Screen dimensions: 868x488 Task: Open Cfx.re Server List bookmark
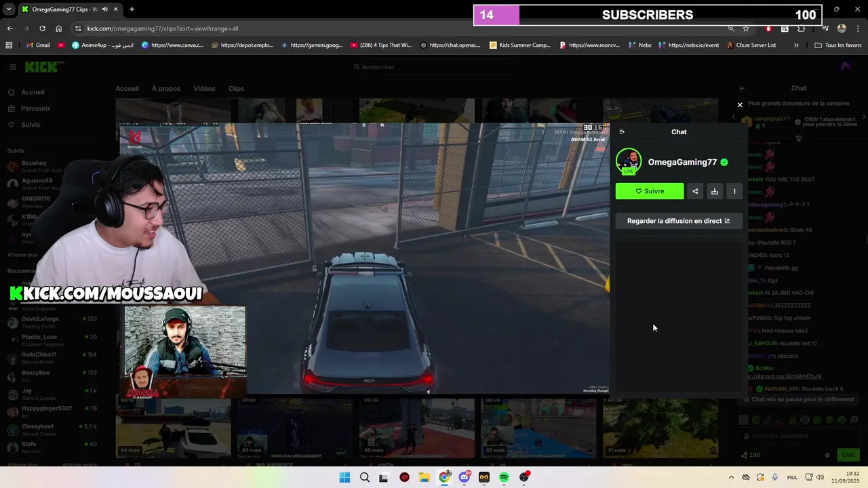[751, 45]
